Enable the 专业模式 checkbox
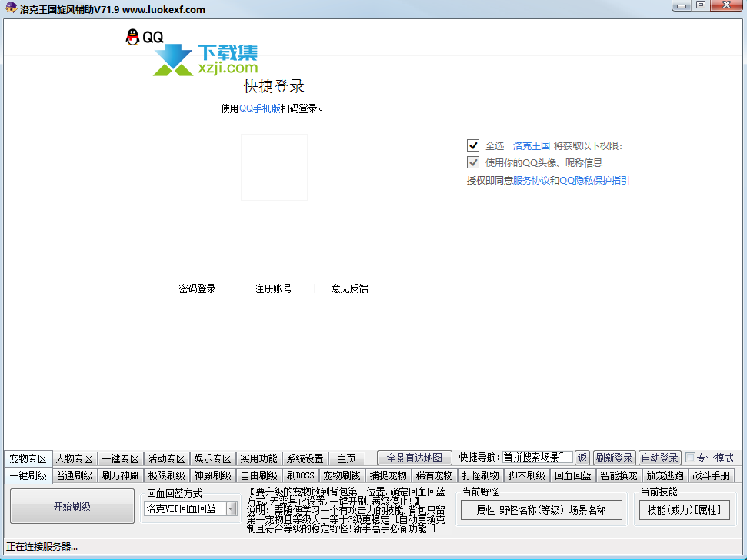Screen dimensions: 747x560 [690, 458]
